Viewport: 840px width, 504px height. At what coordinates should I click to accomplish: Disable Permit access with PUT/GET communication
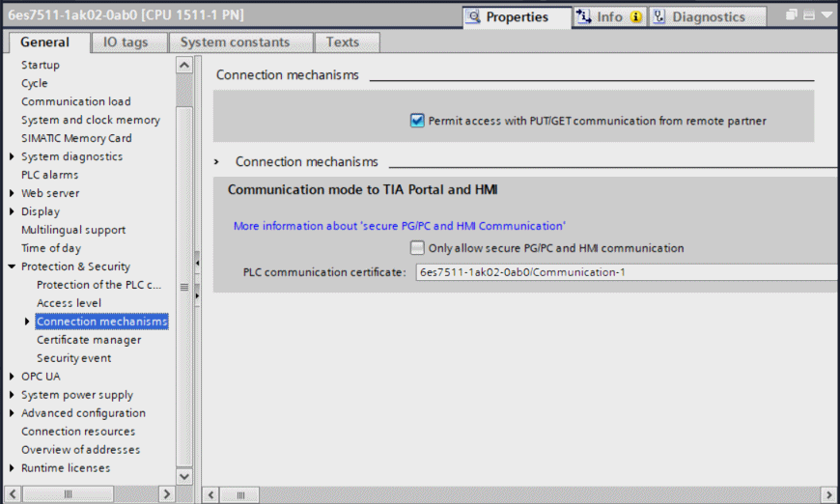pos(417,121)
